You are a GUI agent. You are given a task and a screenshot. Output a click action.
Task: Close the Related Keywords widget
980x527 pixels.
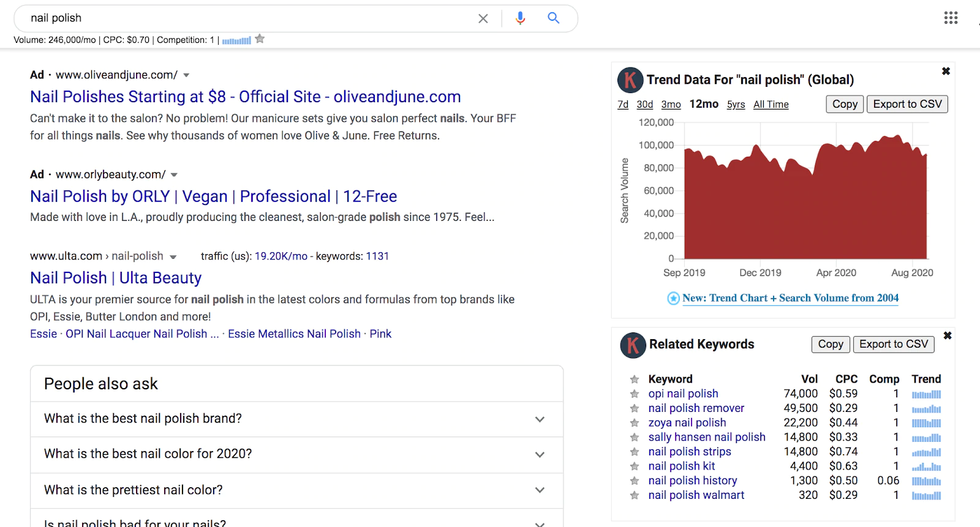(x=948, y=335)
